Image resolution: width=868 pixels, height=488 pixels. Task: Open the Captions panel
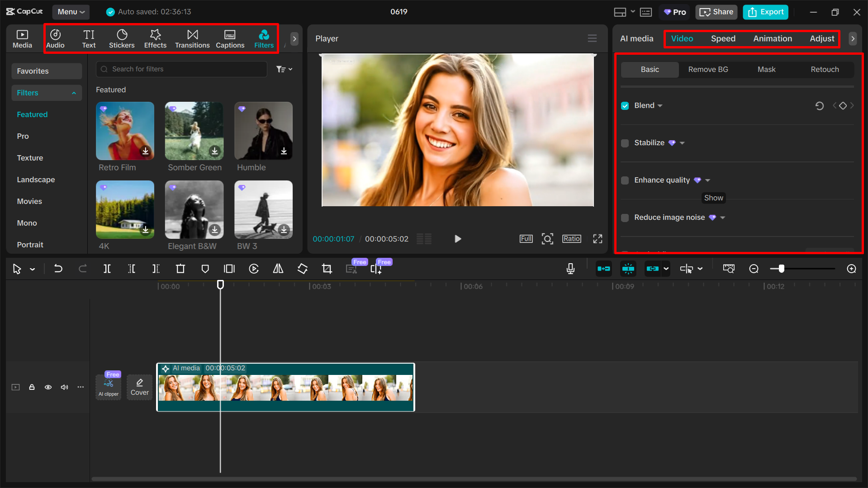tap(230, 38)
